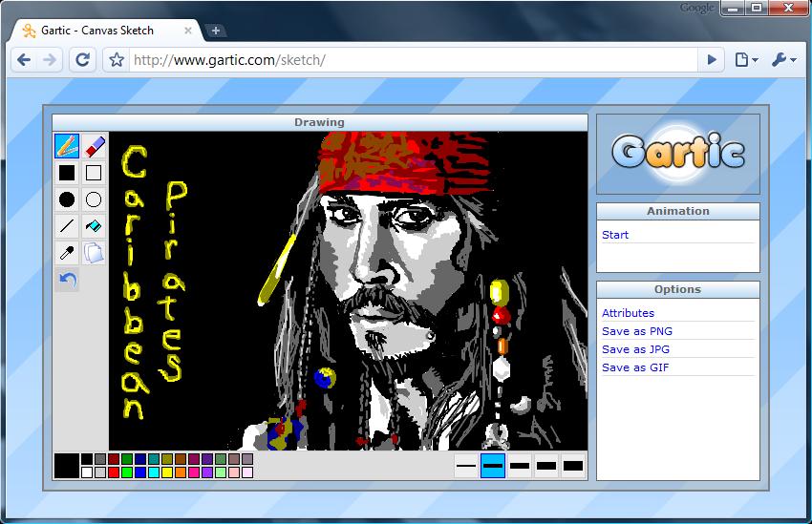This screenshot has width=812, height=524.
Task: Select the eyedropper color picker tool
Action: click(x=67, y=253)
